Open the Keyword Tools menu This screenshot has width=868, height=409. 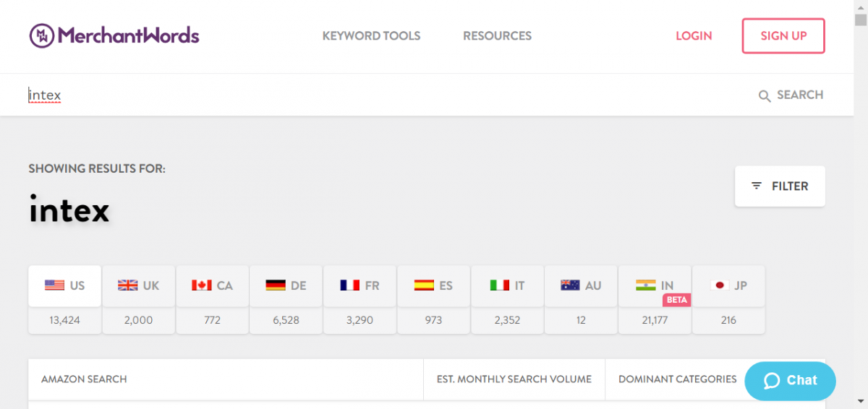[x=371, y=35]
